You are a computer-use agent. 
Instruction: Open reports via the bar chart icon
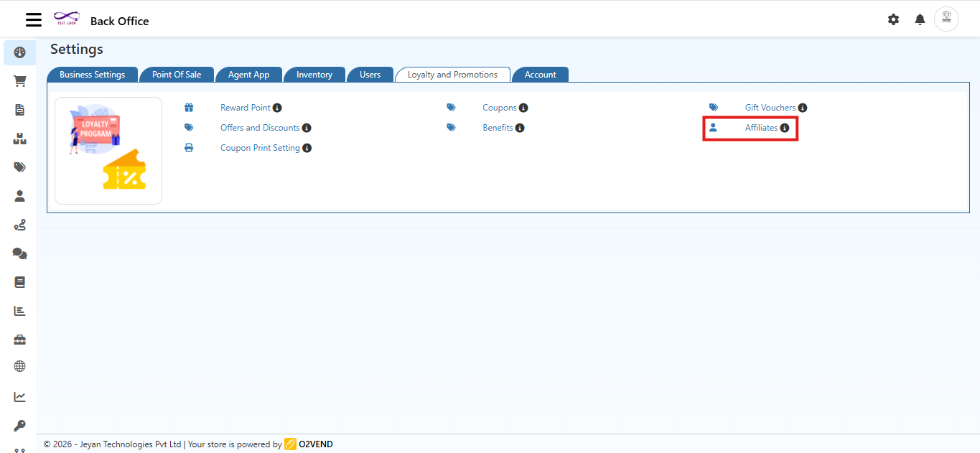19,310
